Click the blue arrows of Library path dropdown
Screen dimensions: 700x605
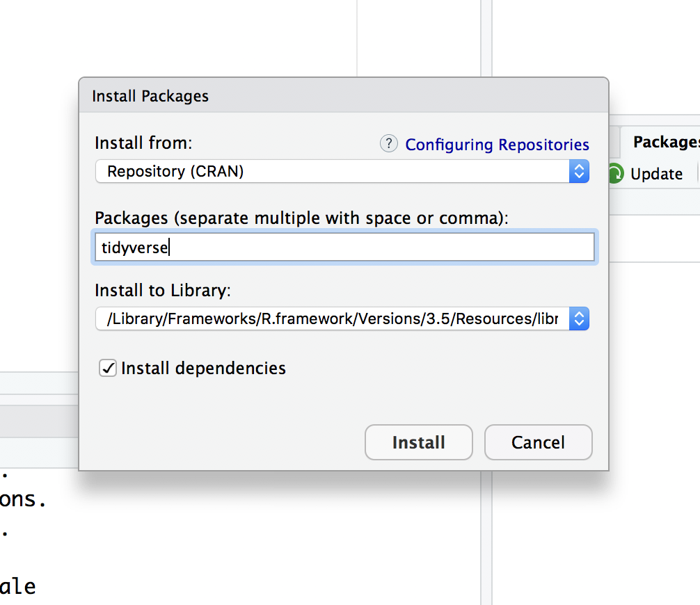(x=579, y=319)
